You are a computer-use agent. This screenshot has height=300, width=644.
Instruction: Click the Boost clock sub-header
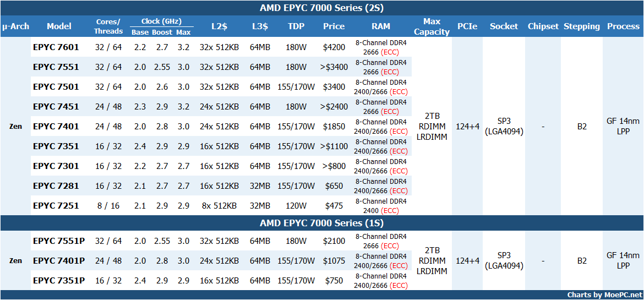162,32
